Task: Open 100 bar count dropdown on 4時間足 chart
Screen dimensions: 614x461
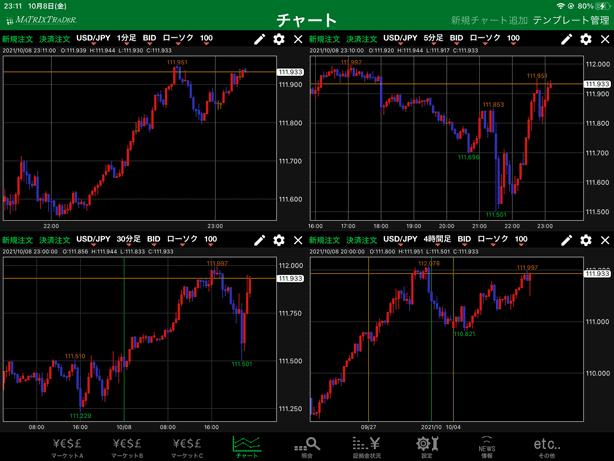Action: tap(521, 239)
